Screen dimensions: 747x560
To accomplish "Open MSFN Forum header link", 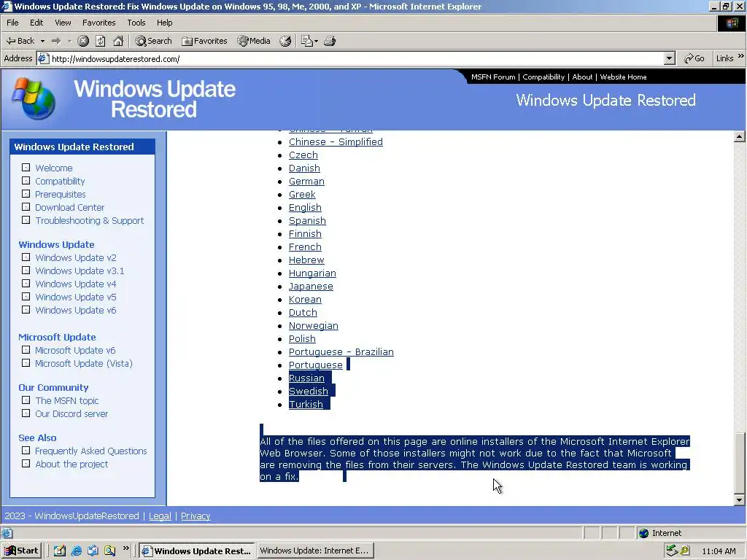I will tap(493, 77).
